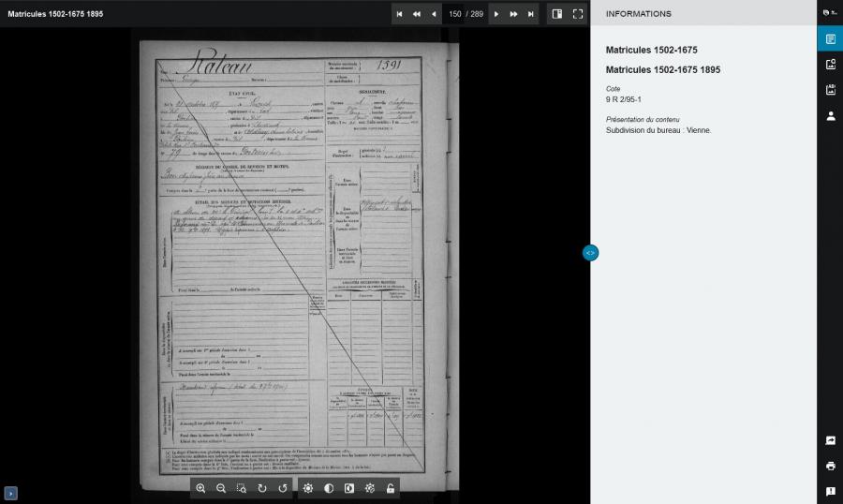This screenshot has height=504, width=843.
Task: Click the "Matricules 1502-1675" panel title
Action: (x=652, y=50)
